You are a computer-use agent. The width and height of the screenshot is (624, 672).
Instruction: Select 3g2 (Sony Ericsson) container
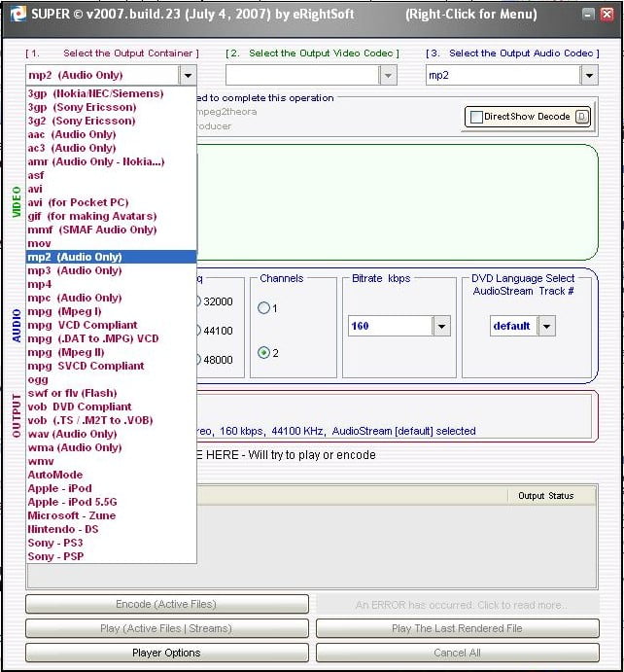[112, 121]
